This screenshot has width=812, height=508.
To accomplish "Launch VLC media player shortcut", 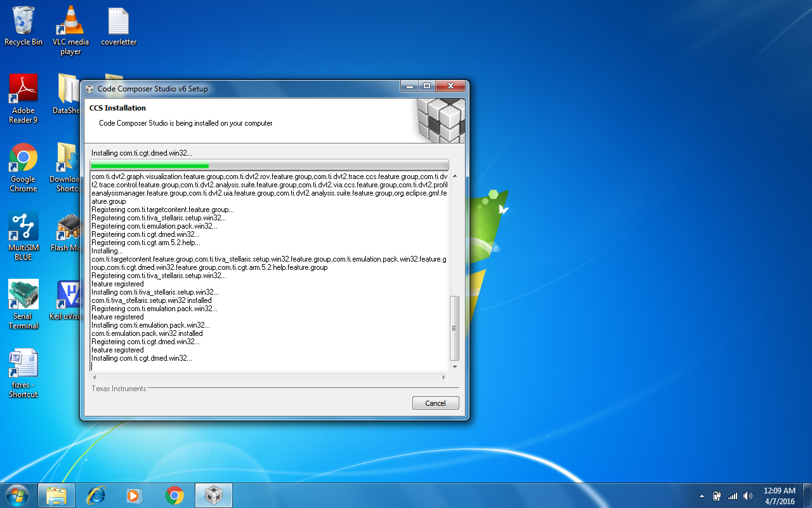I will click(x=70, y=30).
